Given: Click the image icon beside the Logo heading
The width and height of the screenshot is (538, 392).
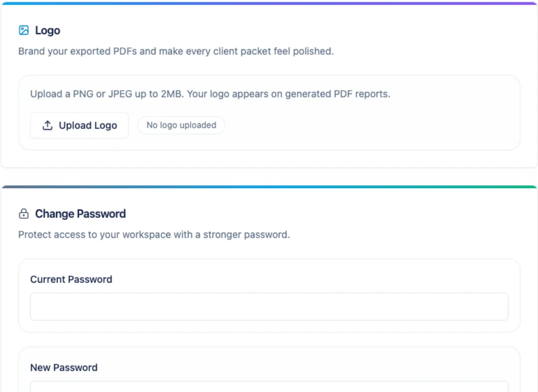Looking at the screenshot, I should click(x=24, y=30).
